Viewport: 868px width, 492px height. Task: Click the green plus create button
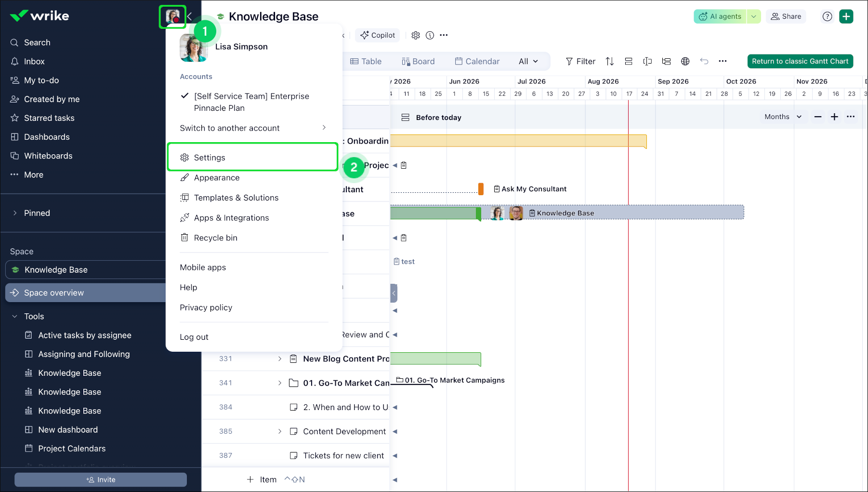pos(846,16)
